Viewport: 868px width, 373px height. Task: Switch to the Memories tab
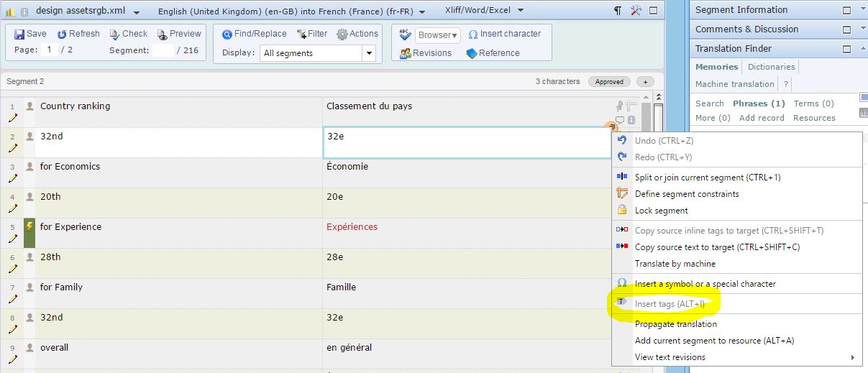click(x=716, y=67)
